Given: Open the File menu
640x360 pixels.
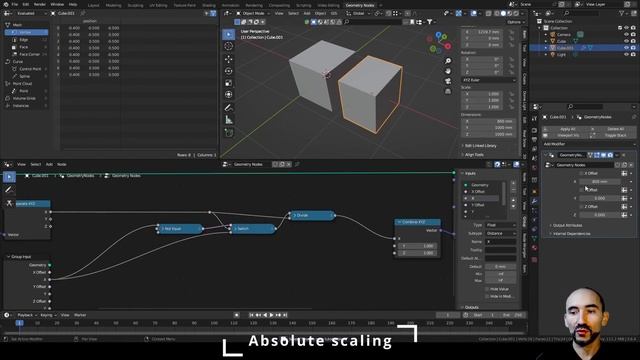Looking at the screenshot, I should [15, 4].
